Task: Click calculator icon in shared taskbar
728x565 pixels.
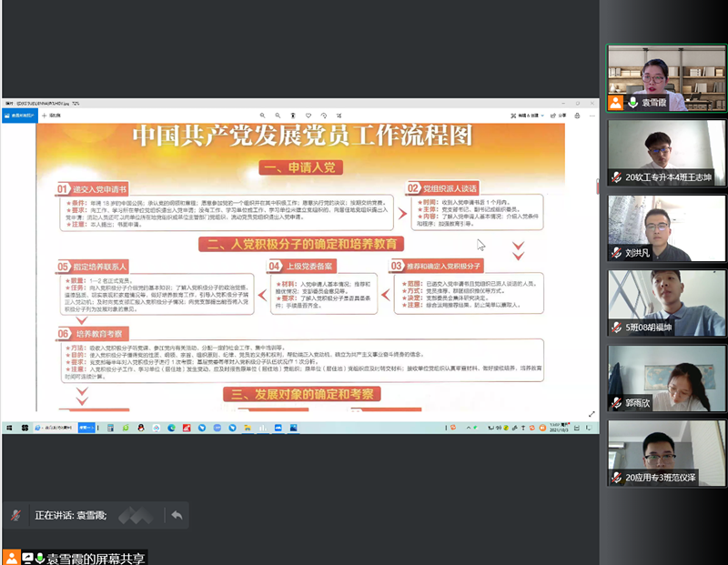Action: (x=110, y=428)
